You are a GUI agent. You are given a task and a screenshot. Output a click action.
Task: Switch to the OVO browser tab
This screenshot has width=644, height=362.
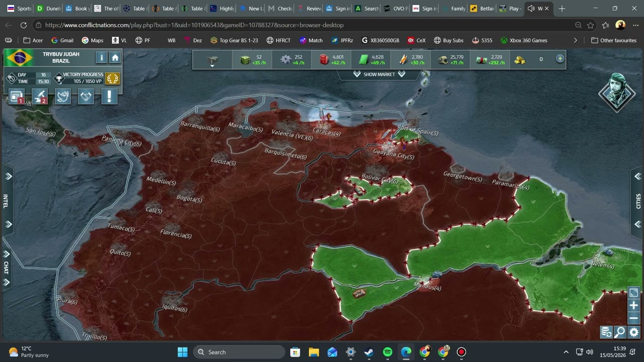(395, 9)
